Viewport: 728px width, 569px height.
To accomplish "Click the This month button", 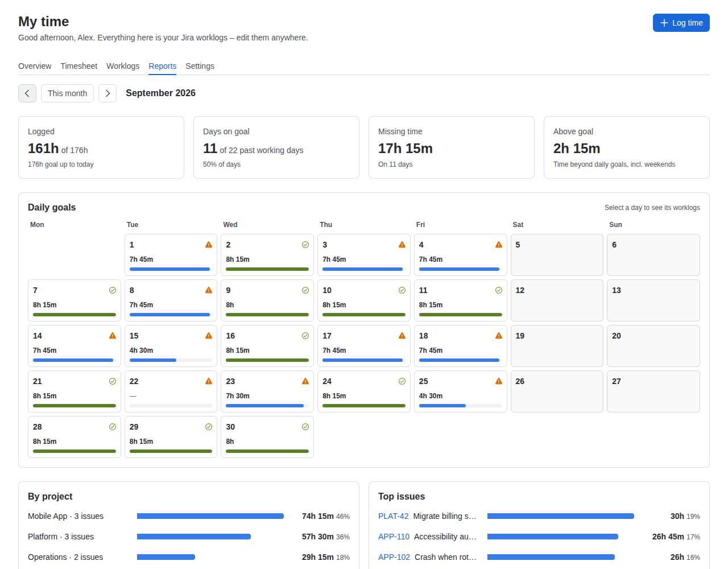I will (x=67, y=93).
